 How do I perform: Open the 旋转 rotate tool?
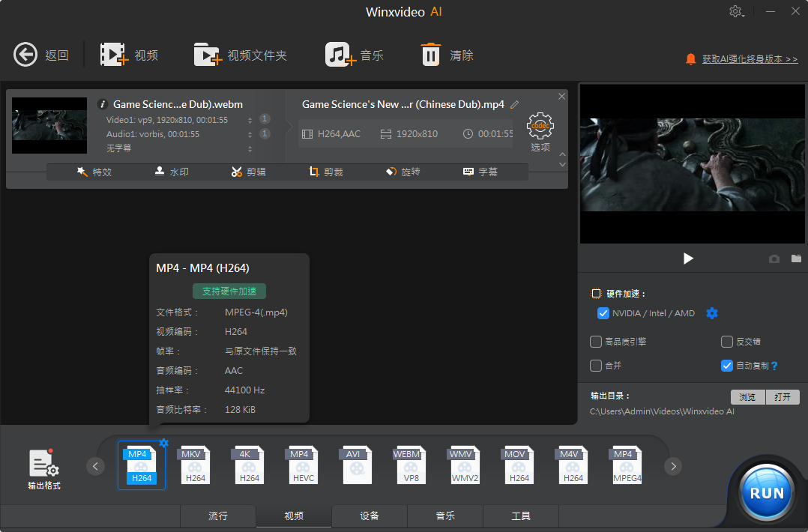click(x=403, y=172)
